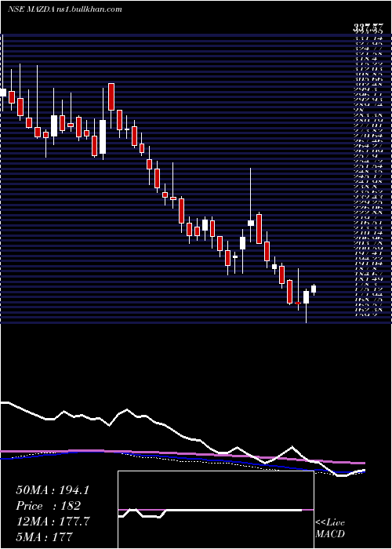The width and height of the screenshot is (392, 549).
Task: Select the 5MA : 177 readout
Action: 45,536
